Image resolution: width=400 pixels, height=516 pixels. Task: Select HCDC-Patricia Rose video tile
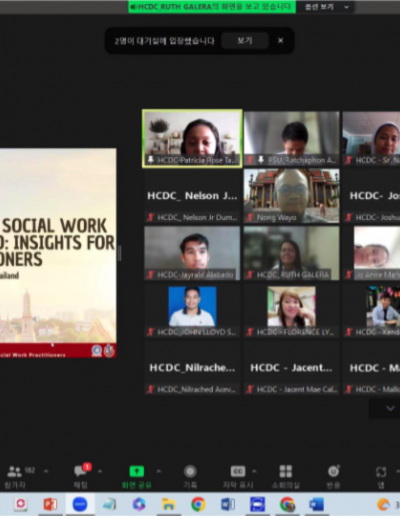tap(192, 138)
